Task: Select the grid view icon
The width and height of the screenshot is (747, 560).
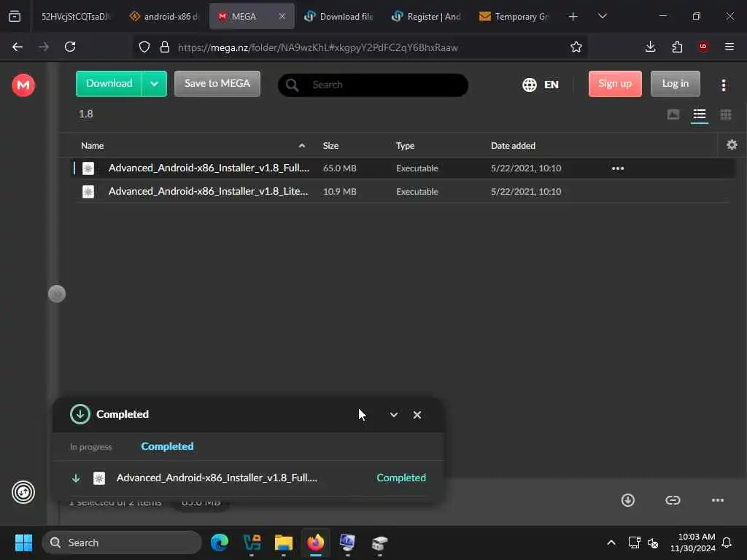Action: point(726,114)
